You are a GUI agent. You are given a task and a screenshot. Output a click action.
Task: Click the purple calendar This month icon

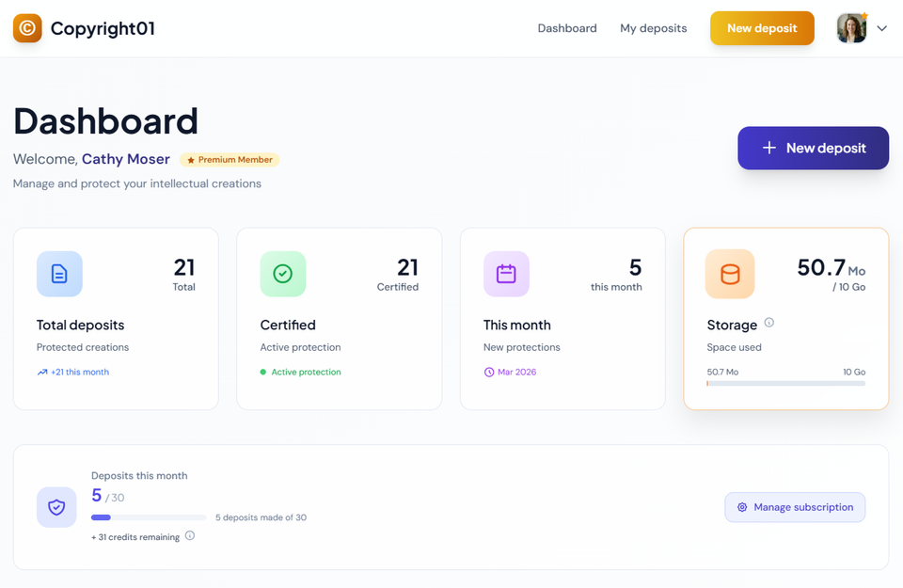[506, 274]
